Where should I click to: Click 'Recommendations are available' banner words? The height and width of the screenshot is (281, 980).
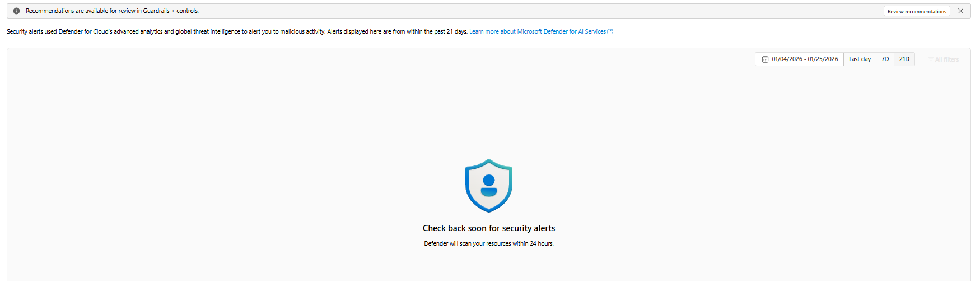coord(67,11)
